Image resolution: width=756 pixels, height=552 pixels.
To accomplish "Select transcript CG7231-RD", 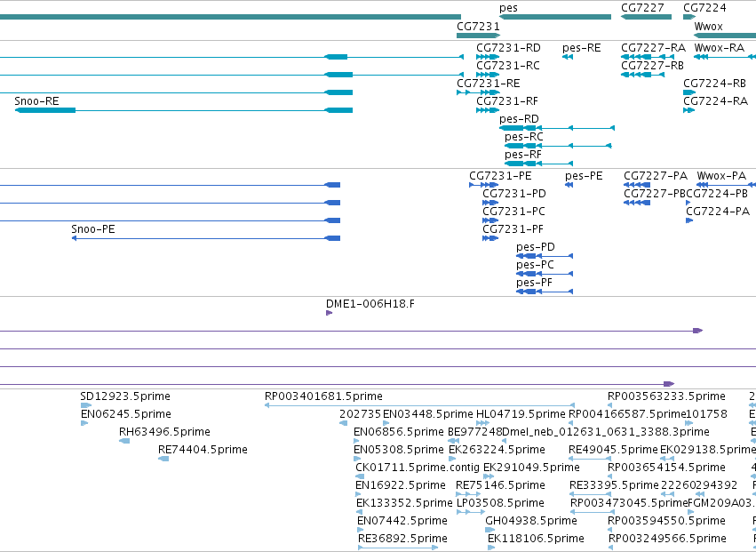I will pos(488,57).
